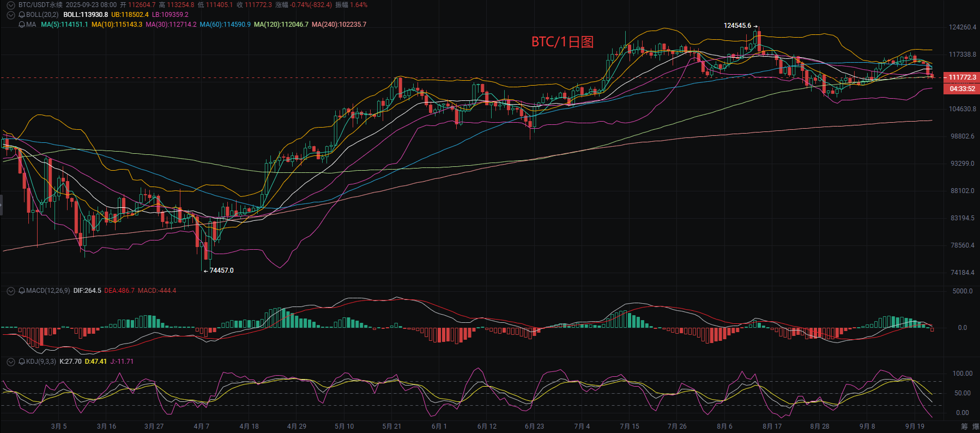Click the 6月 23 date on time axis
The image size is (980, 433).
(534, 426)
